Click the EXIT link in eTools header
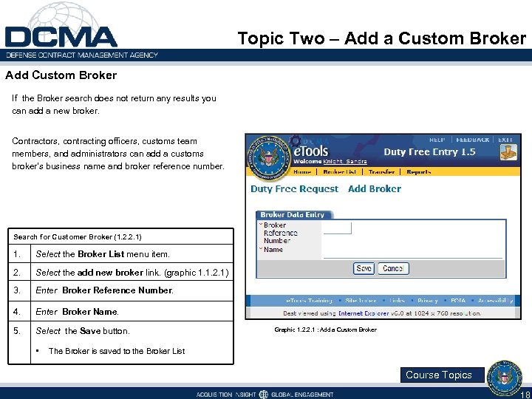This screenshot has height=399, width=532. click(x=505, y=140)
